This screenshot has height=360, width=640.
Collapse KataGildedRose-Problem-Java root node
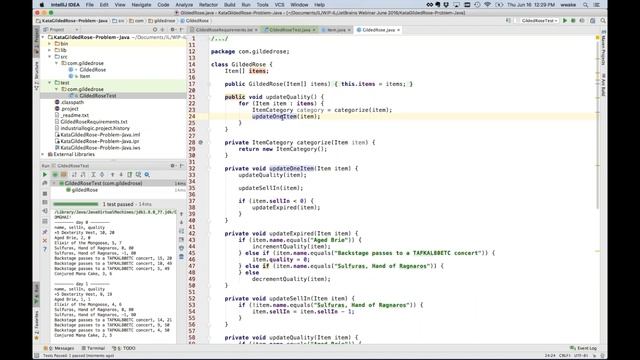[43, 37]
